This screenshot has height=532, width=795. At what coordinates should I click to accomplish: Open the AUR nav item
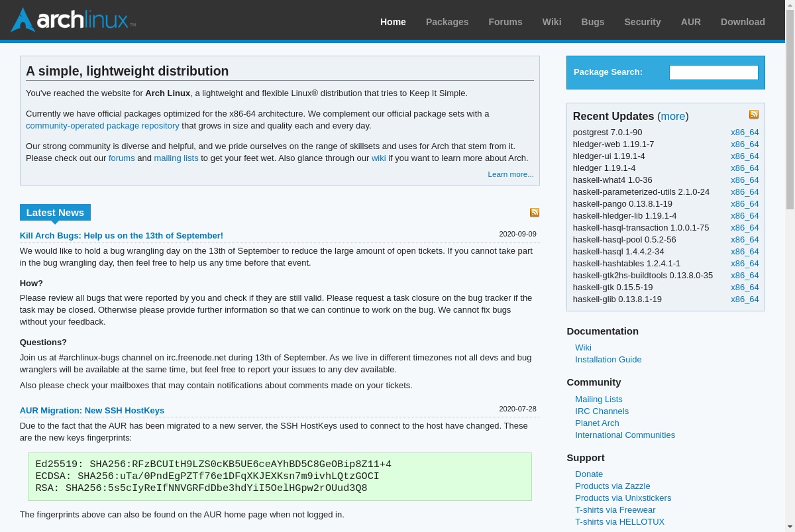(691, 22)
